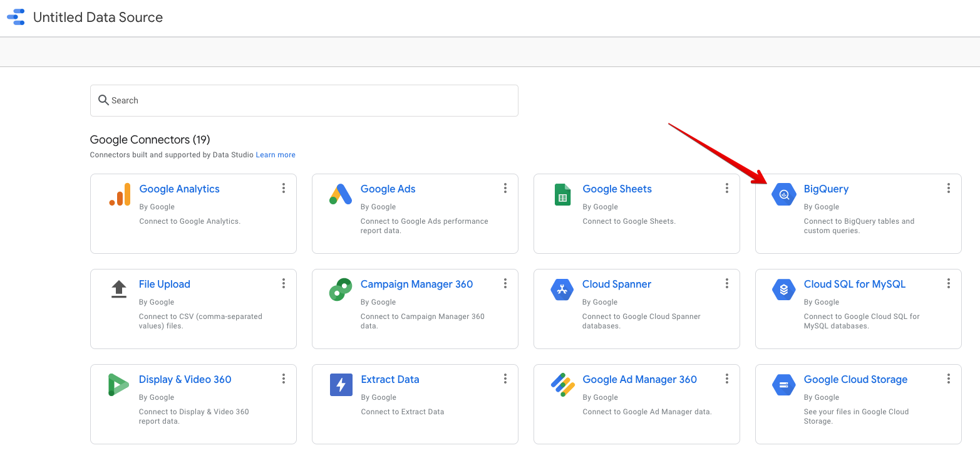Viewport: 980px width, 455px height.
Task: Rename the Untitled Data Source title
Action: coord(98,18)
